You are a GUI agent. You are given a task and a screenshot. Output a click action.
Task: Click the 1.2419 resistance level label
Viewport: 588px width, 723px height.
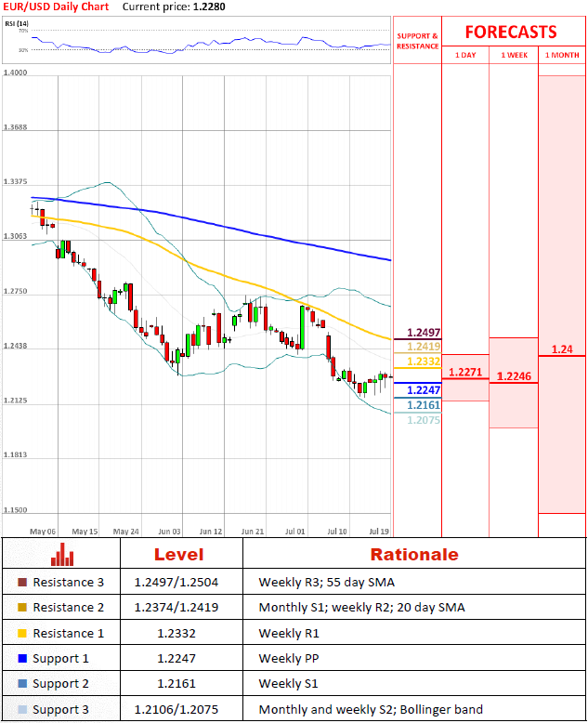coord(424,347)
